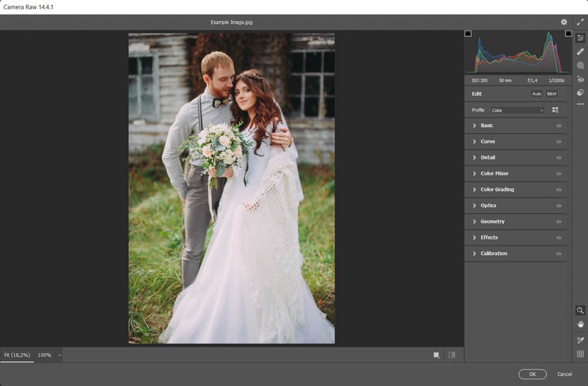
Task: Toggle the grid overlay icon
Action: tap(580, 354)
